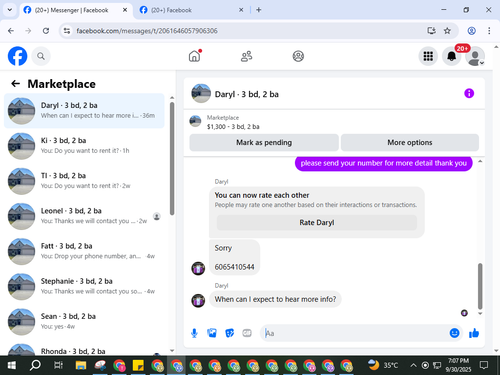The height and width of the screenshot is (375, 500).
Task: Bookmark this page with star icon
Action: (x=447, y=31)
